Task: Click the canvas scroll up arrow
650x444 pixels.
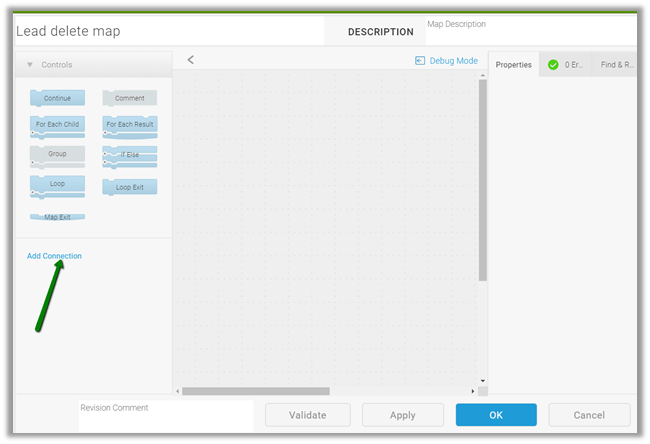Action: coord(483,75)
